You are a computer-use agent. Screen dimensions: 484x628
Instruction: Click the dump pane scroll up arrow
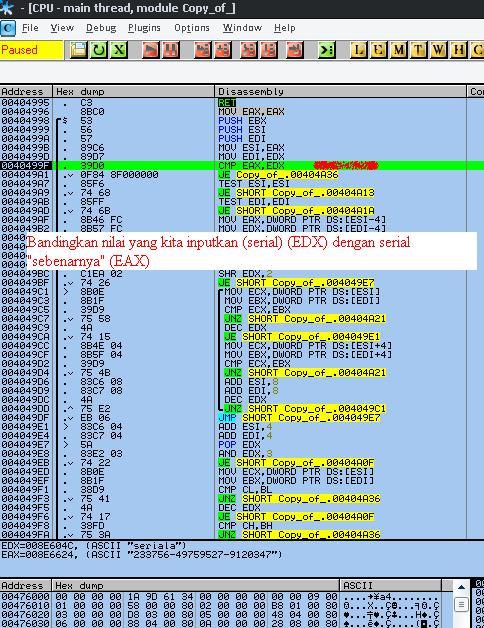point(461,587)
